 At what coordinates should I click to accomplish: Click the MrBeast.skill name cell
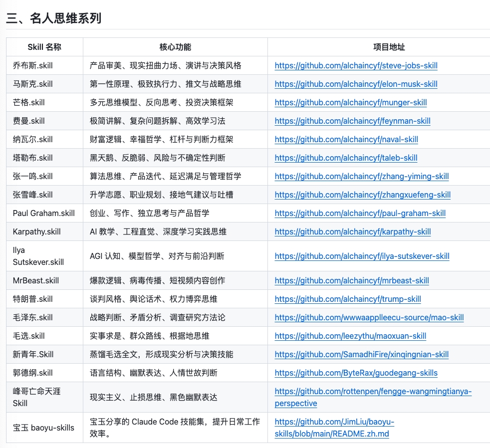(x=44, y=280)
